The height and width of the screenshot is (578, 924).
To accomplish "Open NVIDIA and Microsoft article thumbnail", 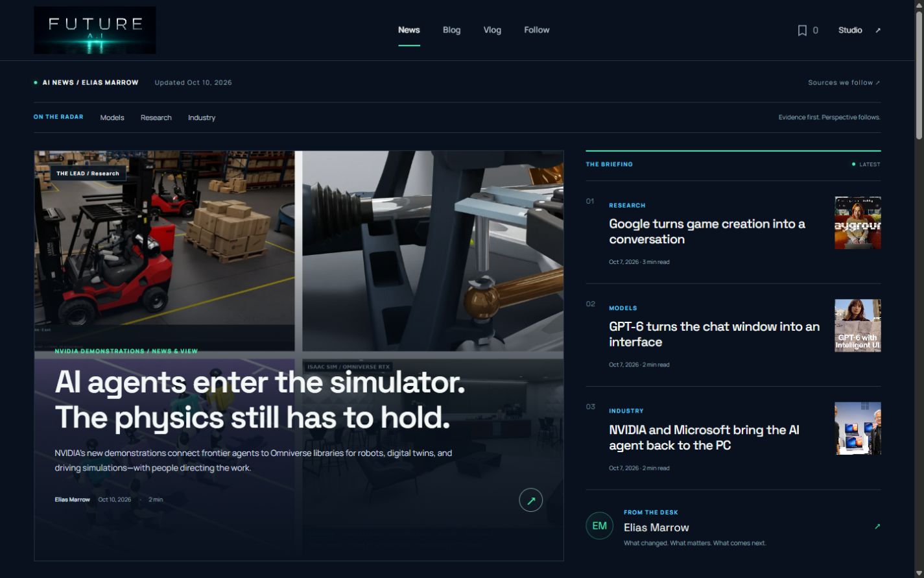I will (857, 428).
